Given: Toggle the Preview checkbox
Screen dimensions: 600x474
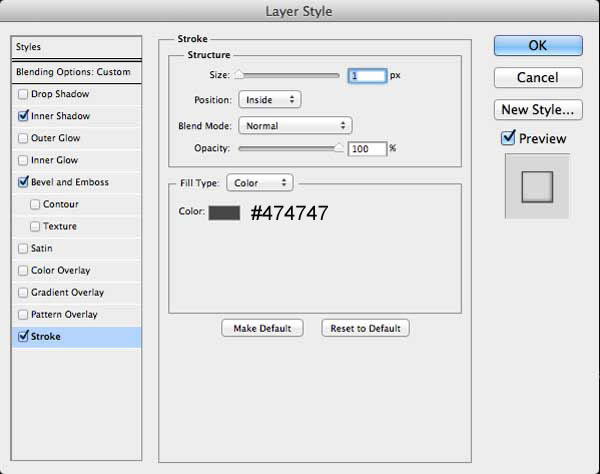Looking at the screenshot, I should [508, 138].
